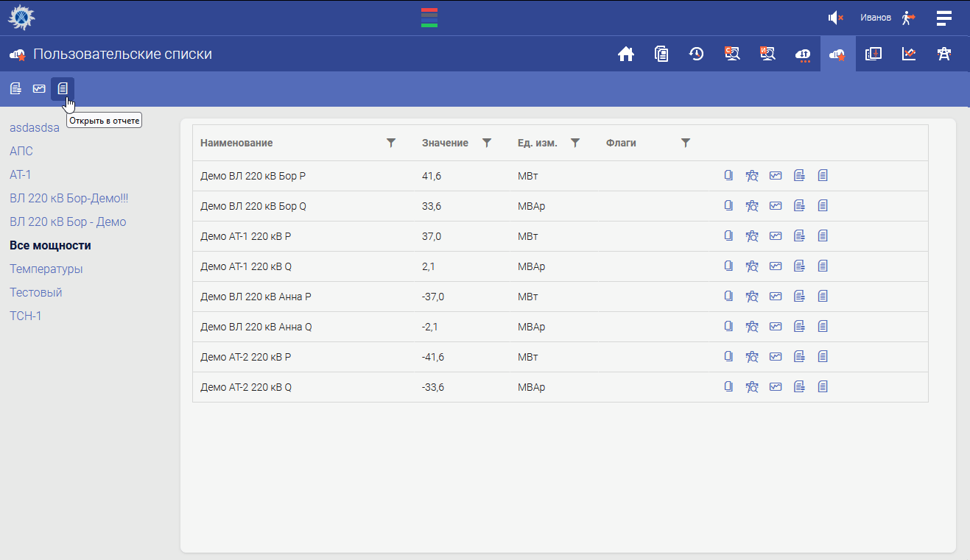Toggle the muted sound speaker icon
This screenshot has width=970, height=560.
pos(835,18)
